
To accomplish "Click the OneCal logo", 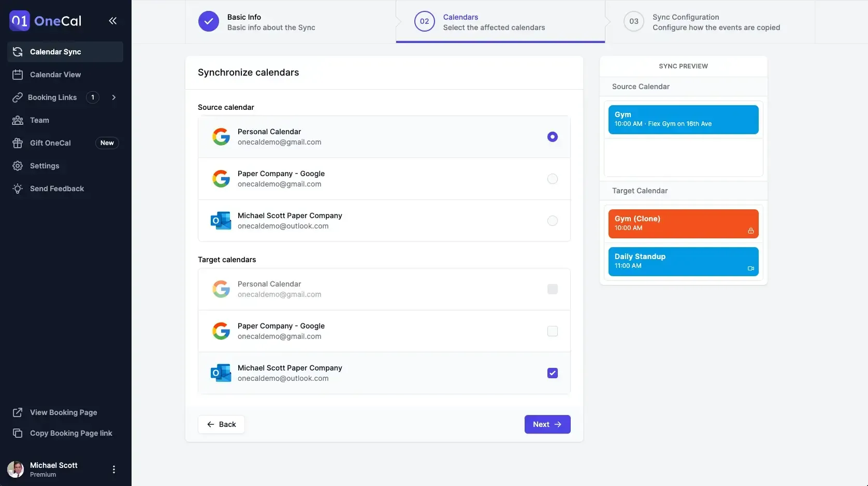I will coord(45,21).
